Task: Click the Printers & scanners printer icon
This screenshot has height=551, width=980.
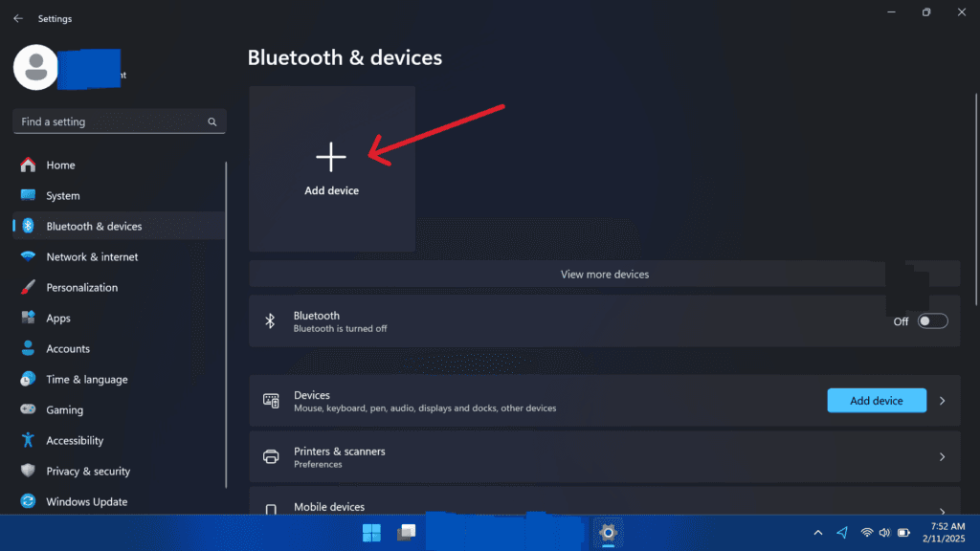Action: (x=271, y=456)
